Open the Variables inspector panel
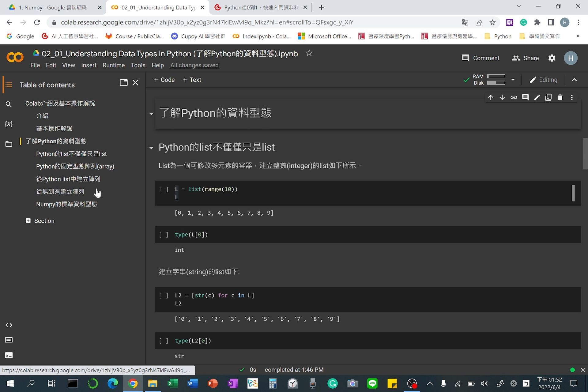Image resolution: width=588 pixels, height=392 pixels. point(9,124)
